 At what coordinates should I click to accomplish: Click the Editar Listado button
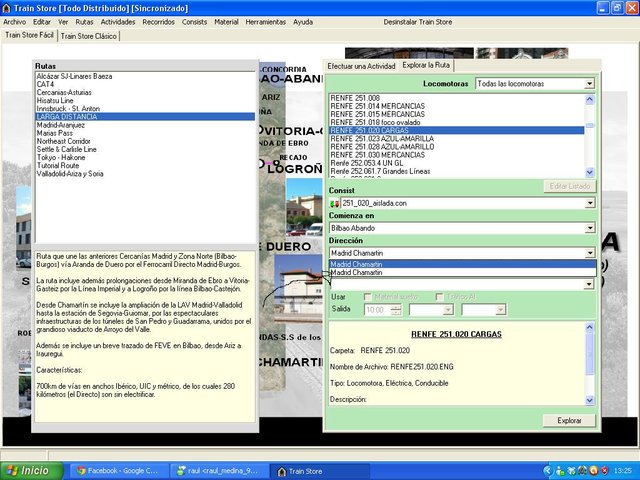pyautogui.click(x=571, y=186)
